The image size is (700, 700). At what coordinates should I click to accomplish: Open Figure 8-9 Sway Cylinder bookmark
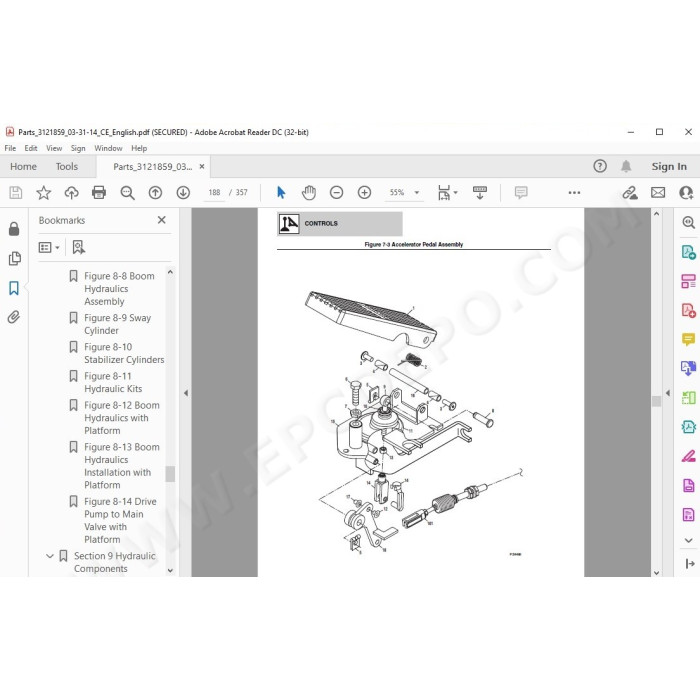(x=117, y=324)
